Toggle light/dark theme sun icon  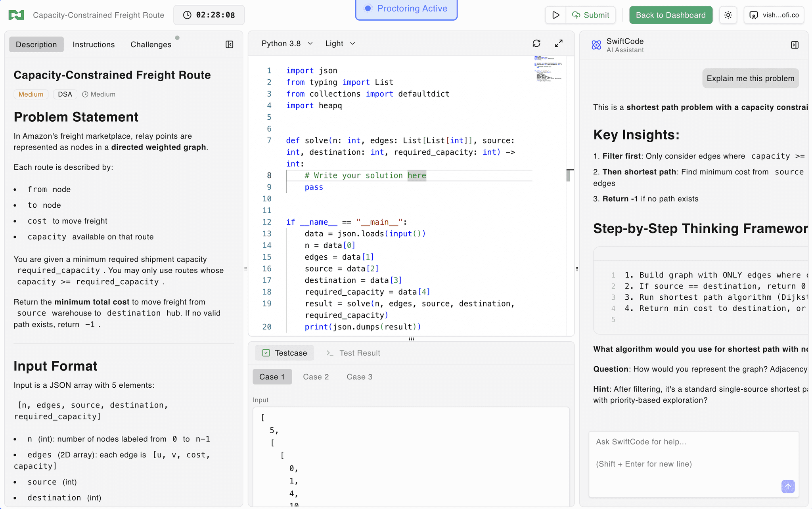(728, 15)
